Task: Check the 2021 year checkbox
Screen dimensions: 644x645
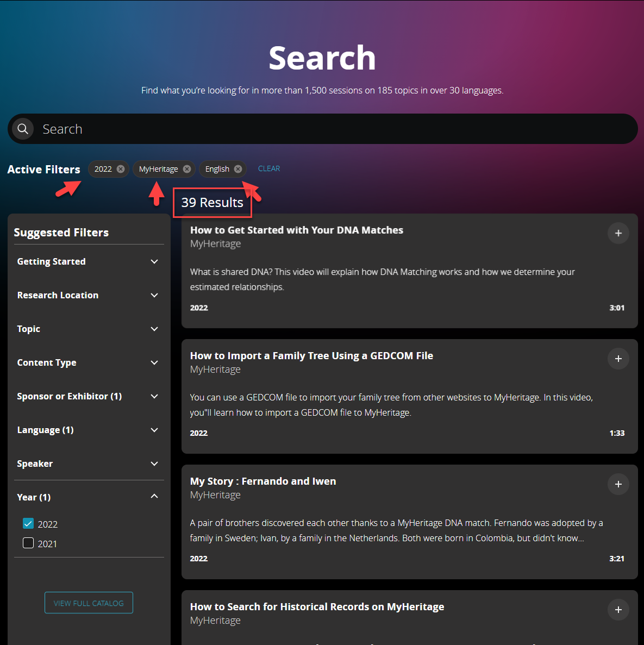Action: [28, 543]
